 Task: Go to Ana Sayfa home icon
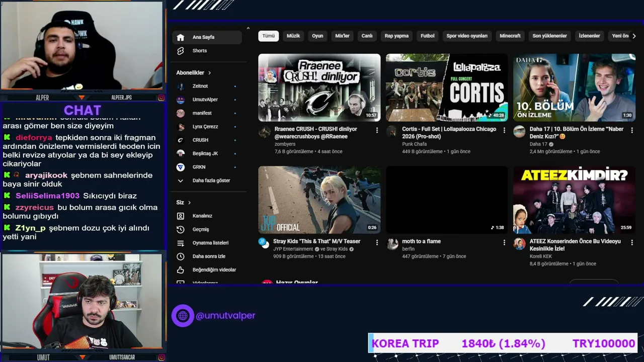click(181, 37)
